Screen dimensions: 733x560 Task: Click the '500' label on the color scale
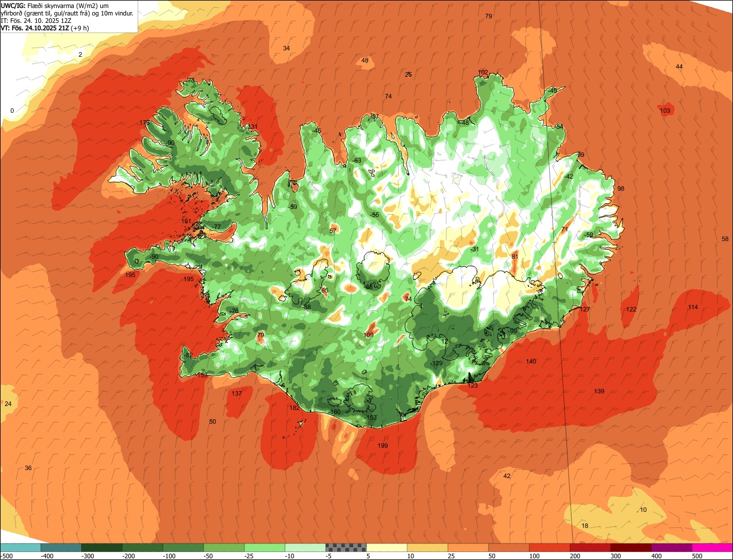(696, 556)
